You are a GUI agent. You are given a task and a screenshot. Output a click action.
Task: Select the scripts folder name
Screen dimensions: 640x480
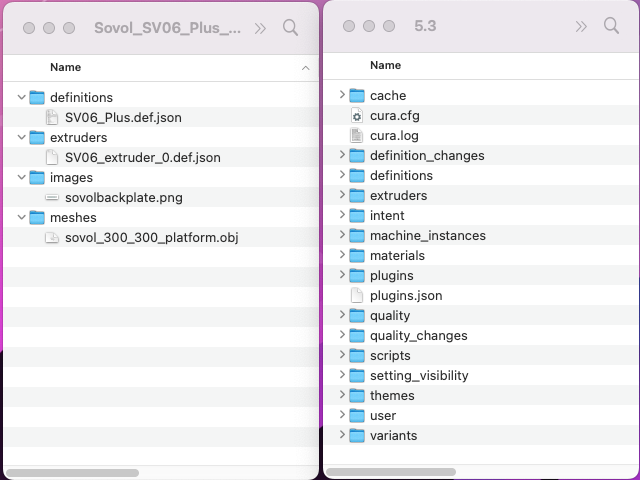tap(390, 356)
